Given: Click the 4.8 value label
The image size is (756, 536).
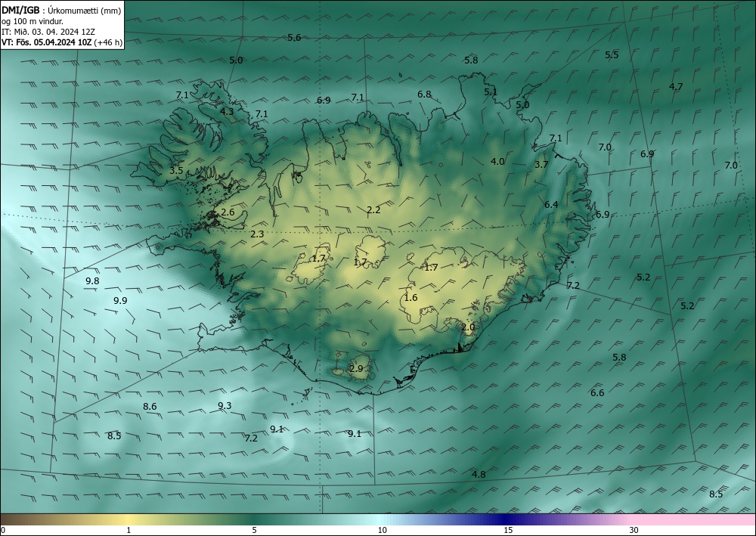Looking at the screenshot, I should [479, 475].
